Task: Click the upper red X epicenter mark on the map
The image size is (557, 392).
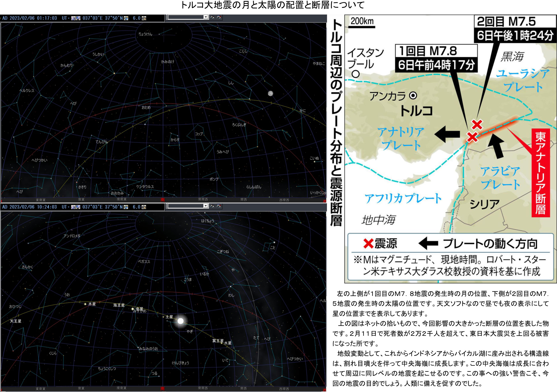Action: (477, 125)
